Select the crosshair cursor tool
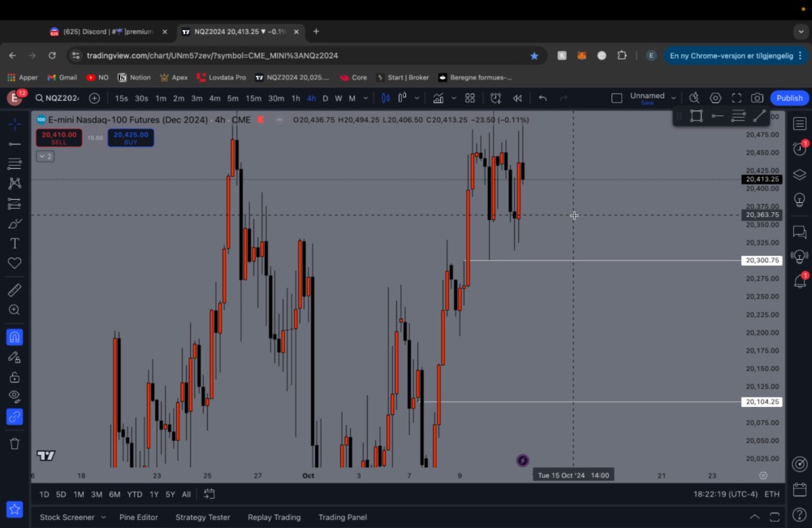Viewport: 812px width, 528px height. [15, 124]
